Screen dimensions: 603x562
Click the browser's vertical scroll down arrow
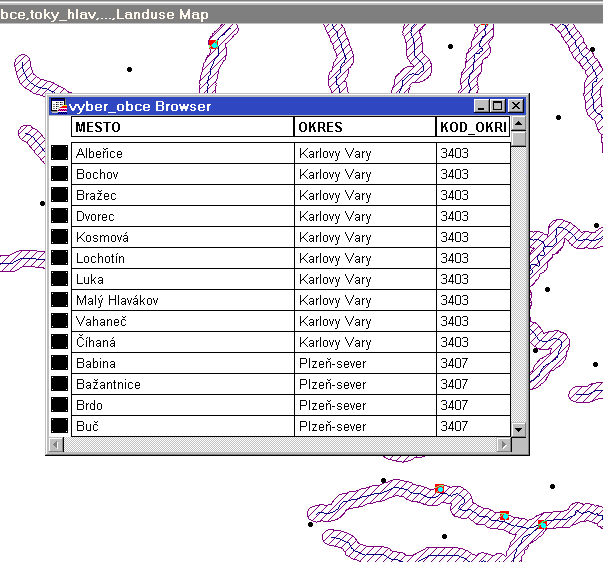click(x=518, y=429)
